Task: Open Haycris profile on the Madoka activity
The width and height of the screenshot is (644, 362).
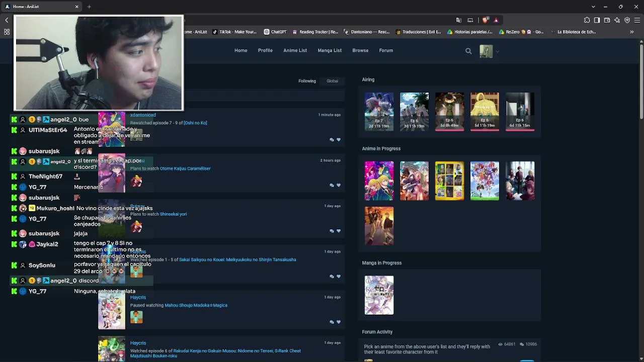Action: coord(138,297)
